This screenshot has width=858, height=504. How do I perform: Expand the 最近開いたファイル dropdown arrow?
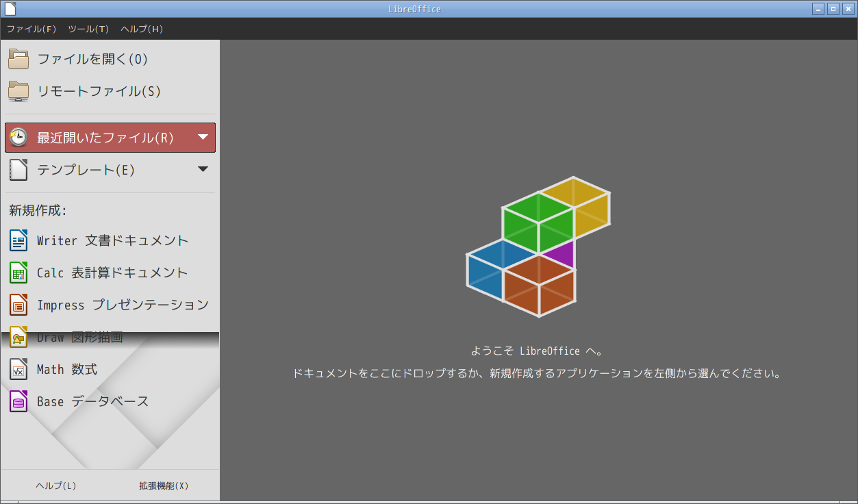(203, 136)
